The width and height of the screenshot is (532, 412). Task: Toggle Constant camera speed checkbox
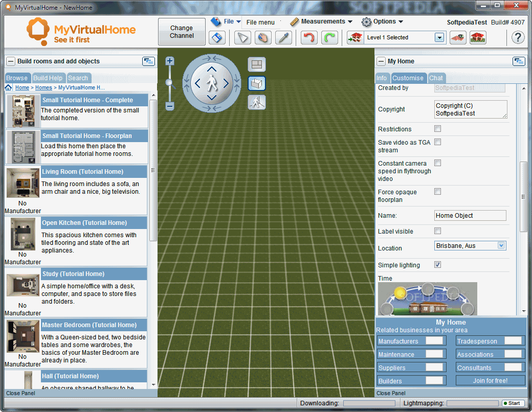[438, 163]
